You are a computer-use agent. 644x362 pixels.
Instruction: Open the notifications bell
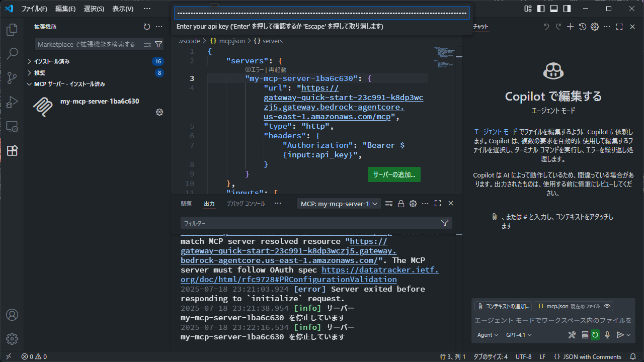(x=633, y=356)
